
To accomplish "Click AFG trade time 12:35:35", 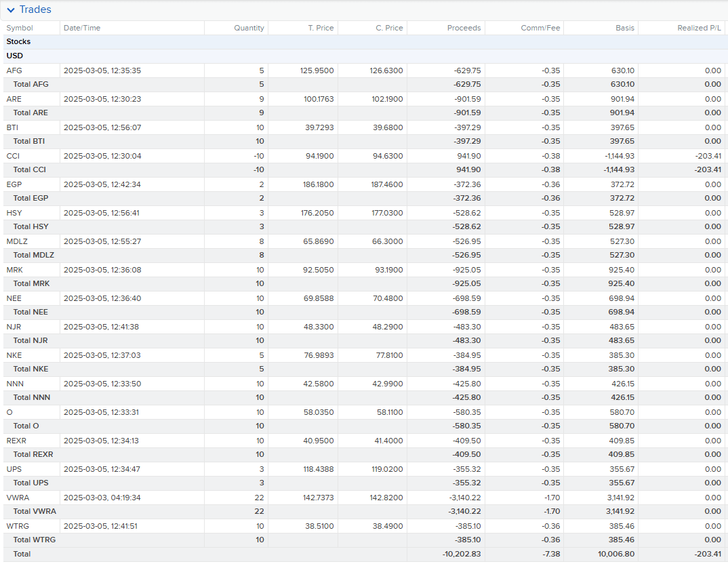I will tap(102, 70).
